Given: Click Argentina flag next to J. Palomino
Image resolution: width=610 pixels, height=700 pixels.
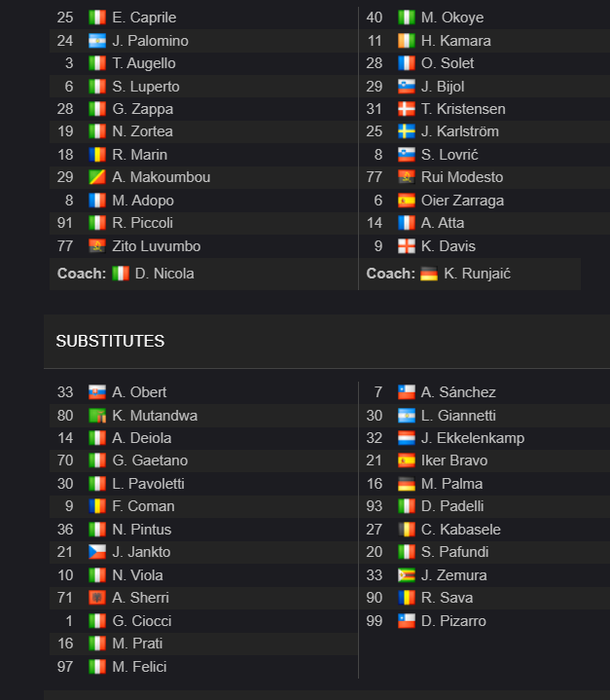Looking at the screenshot, I should coord(97,41).
